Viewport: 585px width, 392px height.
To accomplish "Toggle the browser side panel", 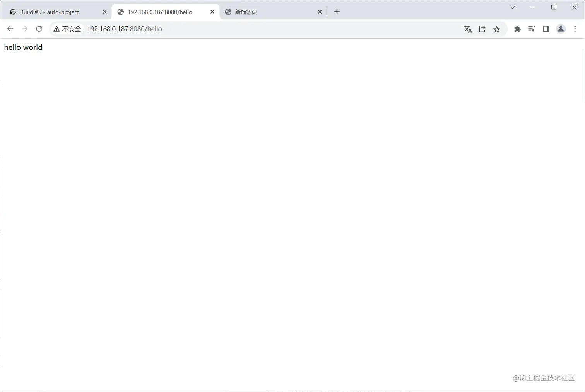I will pos(546,29).
